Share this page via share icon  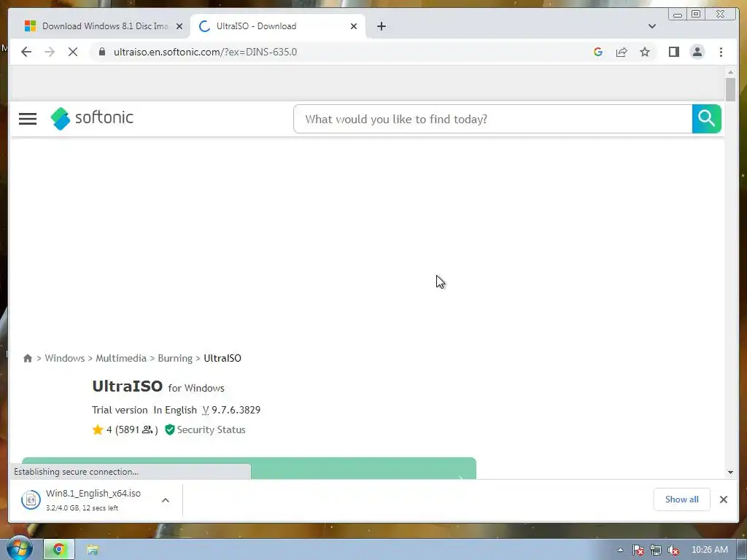(622, 52)
